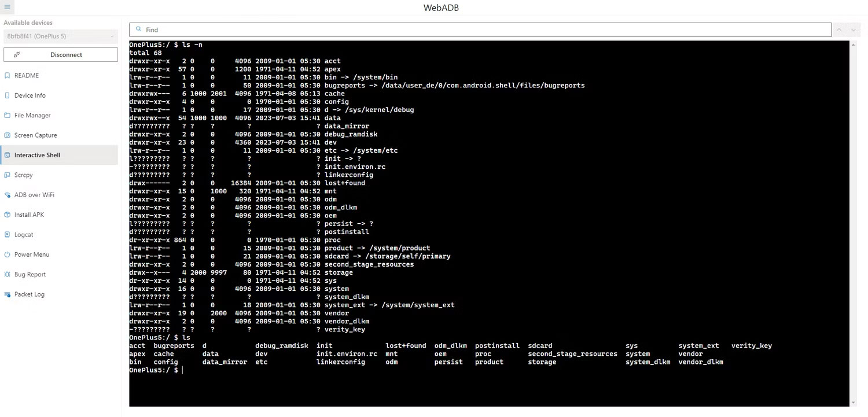Click 'Available devices' label
868x417 pixels.
(28, 23)
